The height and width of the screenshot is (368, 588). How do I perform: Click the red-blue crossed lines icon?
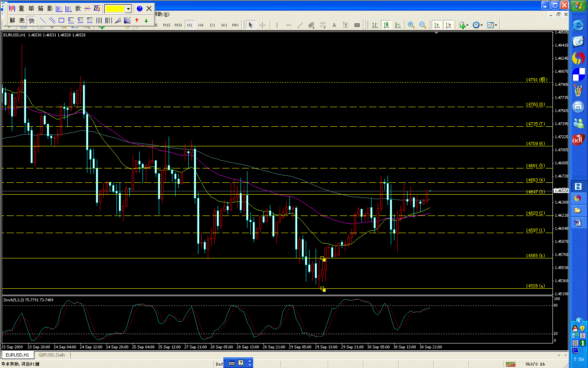(87, 9)
